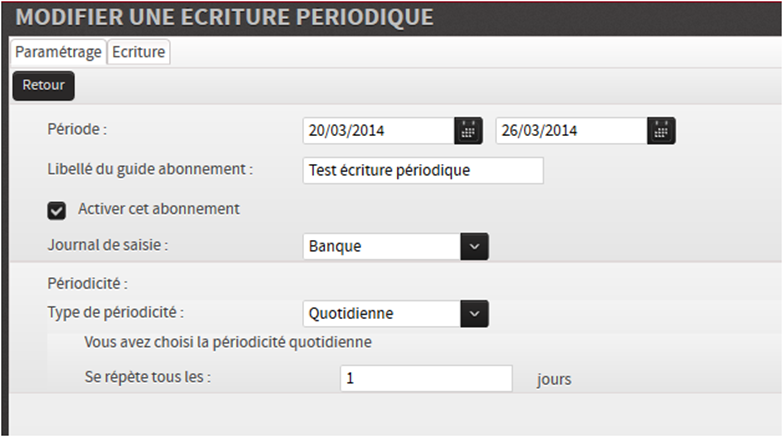Expand Journal de saisie dropdown arrow
The height and width of the screenshot is (436, 782).
pyautogui.click(x=474, y=246)
